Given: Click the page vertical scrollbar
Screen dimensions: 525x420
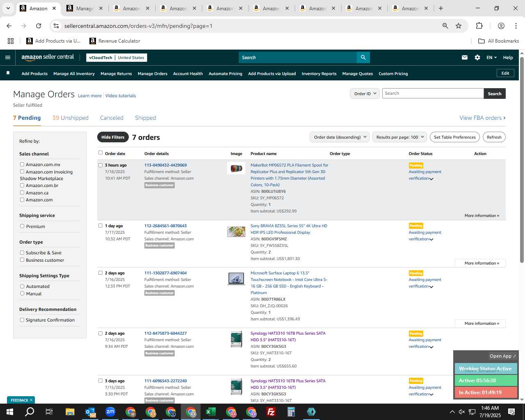Looking at the screenshot, I should (522, 160).
